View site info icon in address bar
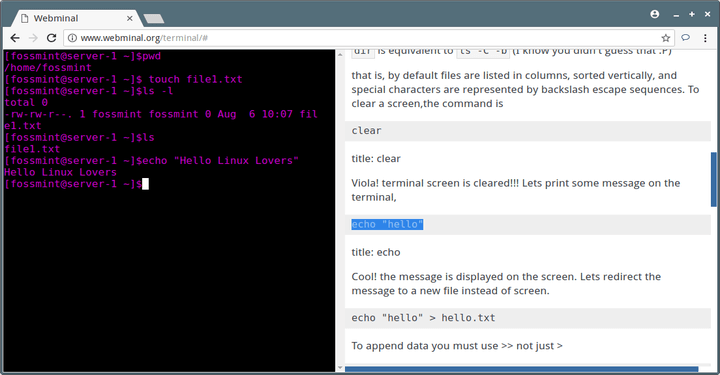The height and width of the screenshot is (375, 720). click(x=72, y=38)
